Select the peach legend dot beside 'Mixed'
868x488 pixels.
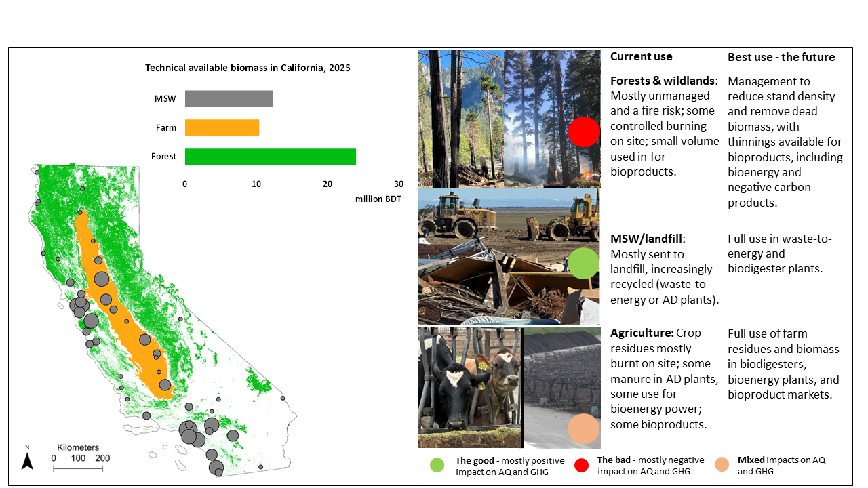tap(722, 465)
